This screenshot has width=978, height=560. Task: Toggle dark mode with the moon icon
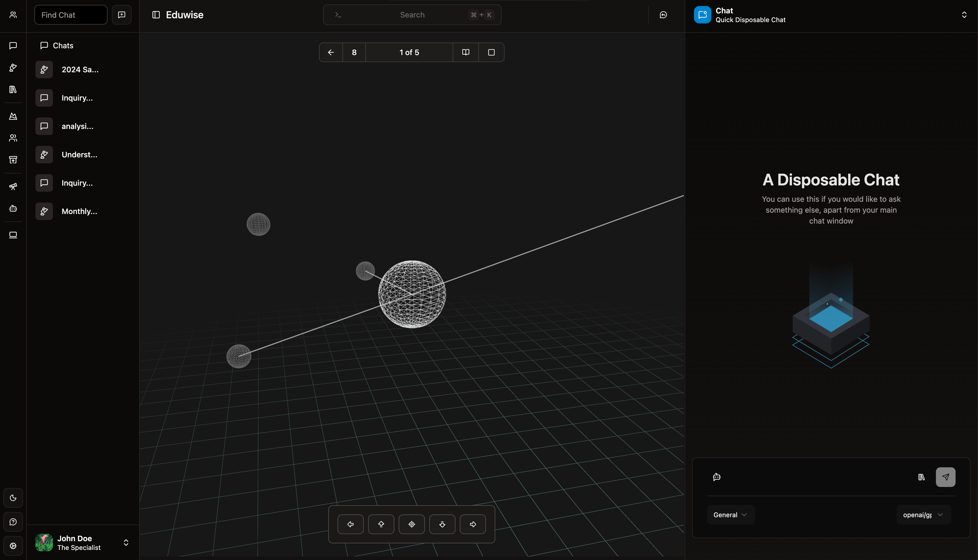13,498
